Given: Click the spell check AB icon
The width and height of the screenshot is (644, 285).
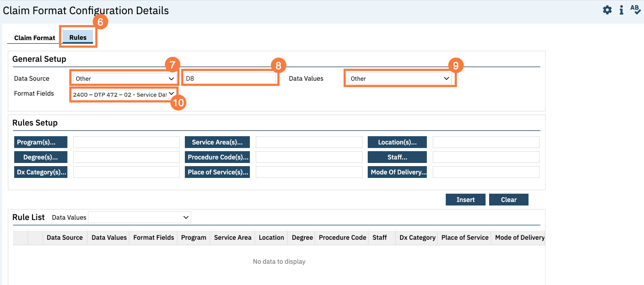Looking at the screenshot, I should 635,10.
